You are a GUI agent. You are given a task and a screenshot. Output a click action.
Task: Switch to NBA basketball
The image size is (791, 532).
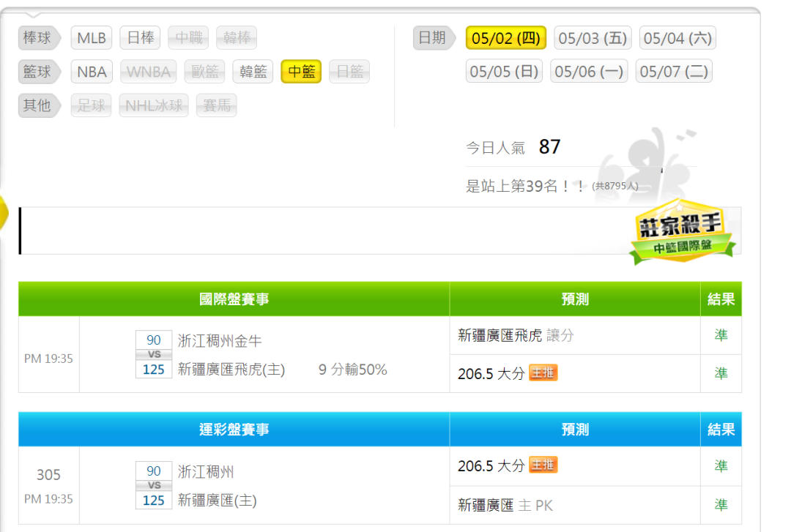pyautogui.click(x=92, y=72)
